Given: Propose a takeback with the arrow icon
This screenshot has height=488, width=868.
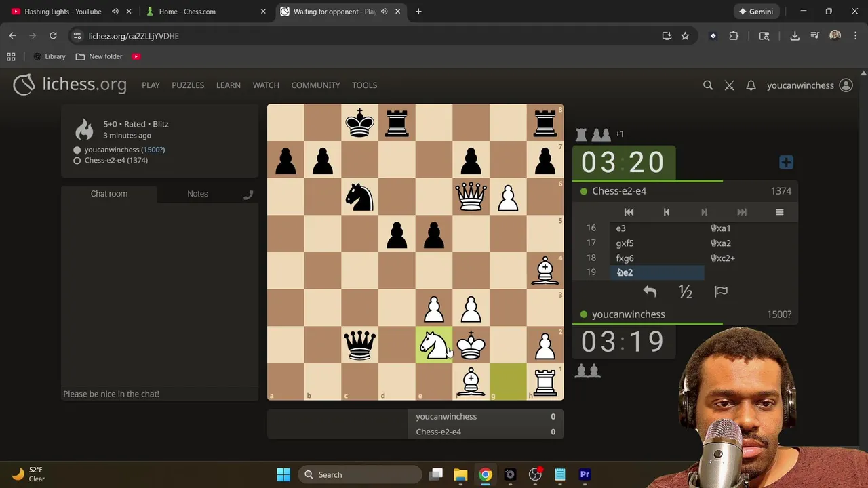Looking at the screenshot, I should (650, 291).
